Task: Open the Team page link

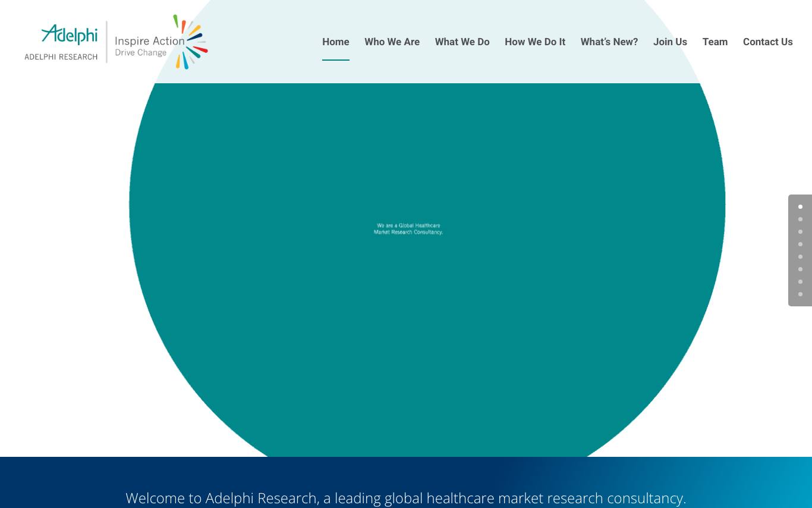Action: coord(715,42)
